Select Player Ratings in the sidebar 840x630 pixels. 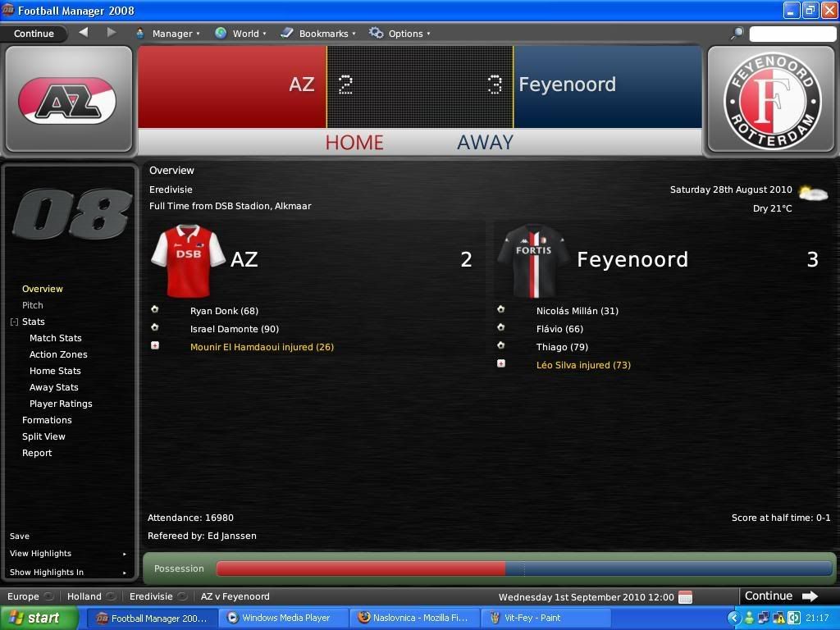[x=61, y=404]
